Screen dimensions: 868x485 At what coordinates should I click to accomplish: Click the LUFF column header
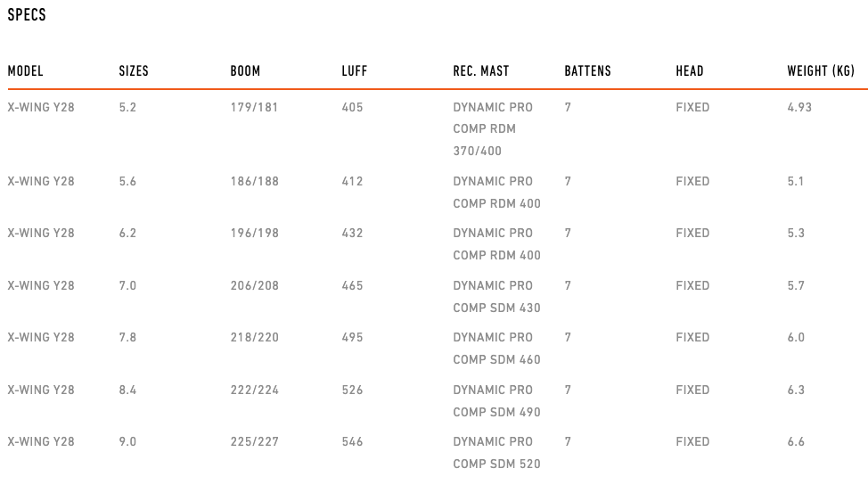pos(354,71)
